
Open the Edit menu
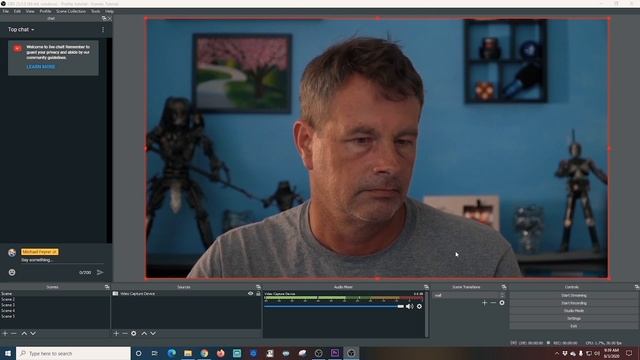17,11
